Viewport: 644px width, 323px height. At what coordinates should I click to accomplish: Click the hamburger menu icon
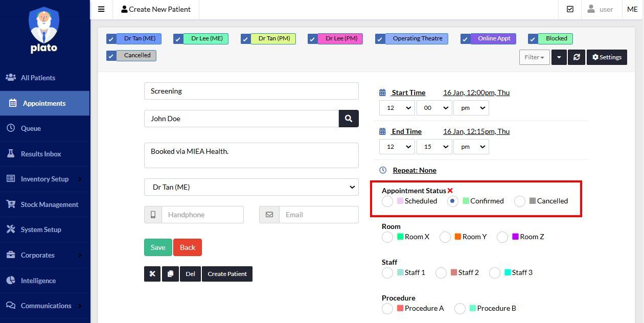[x=101, y=9]
